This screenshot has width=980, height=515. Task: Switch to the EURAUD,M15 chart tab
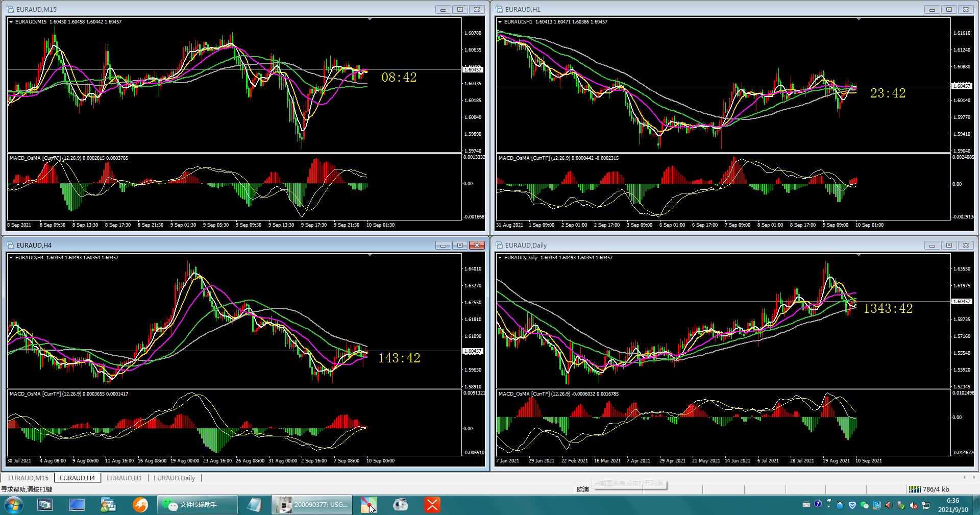click(28, 478)
